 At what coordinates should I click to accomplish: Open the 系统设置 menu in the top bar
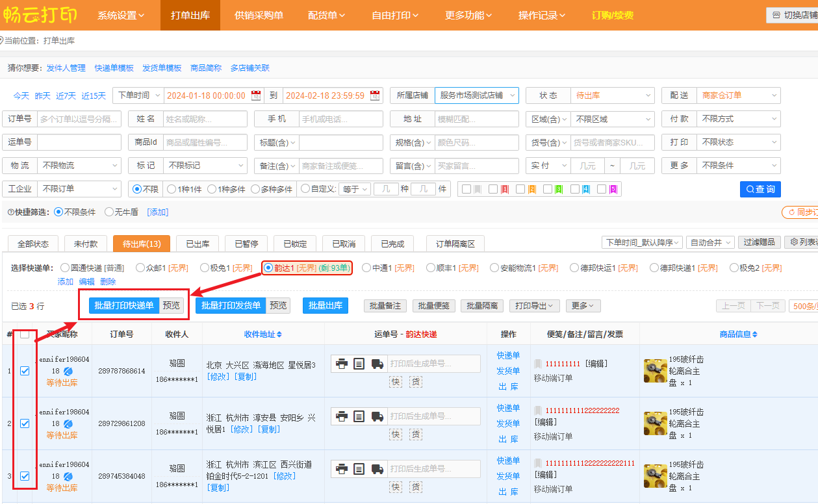pos(121,15)
